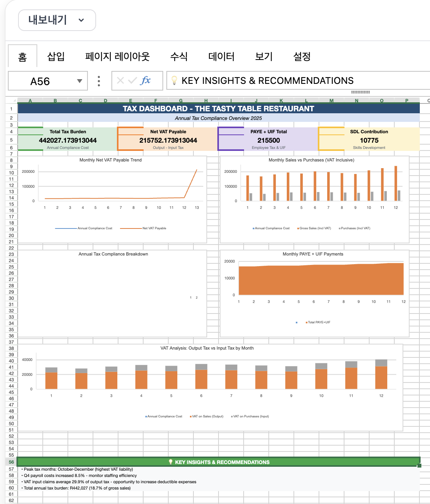
Task: Open the 페이지 레이아웃 tab
Action: pyautogui.click(x=117, y=56)
